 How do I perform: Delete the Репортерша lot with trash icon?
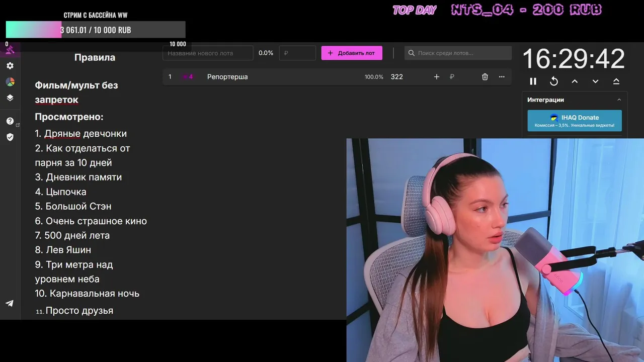(485, 77)
